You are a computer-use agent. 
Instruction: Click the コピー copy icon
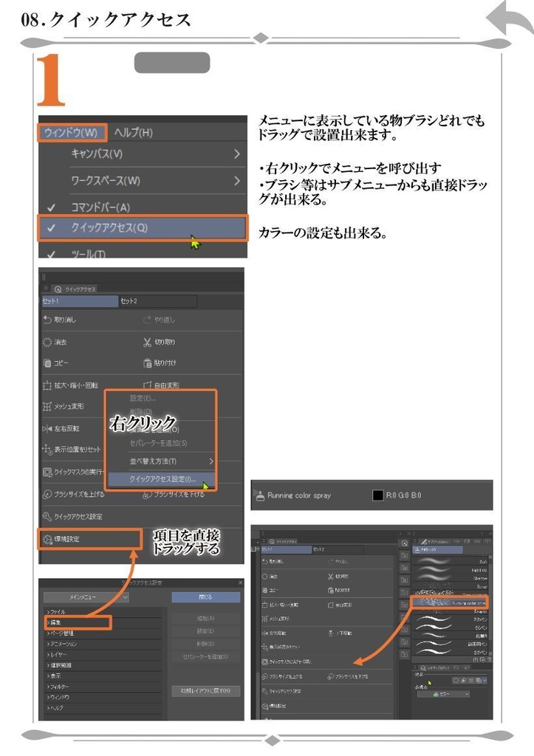47,362
